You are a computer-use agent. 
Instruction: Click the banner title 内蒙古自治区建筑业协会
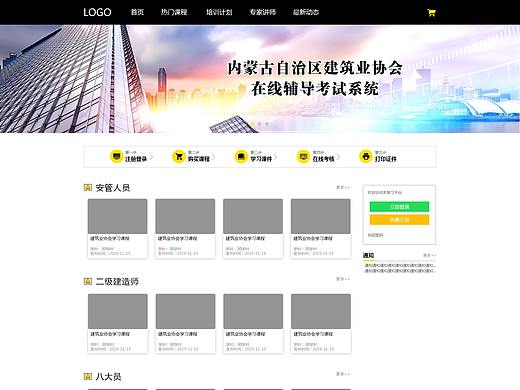[315, 68]
